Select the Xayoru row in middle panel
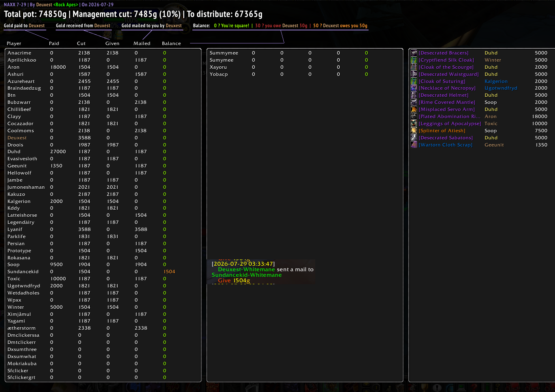Viewport: 555px width, 392px height. [305, 67]
